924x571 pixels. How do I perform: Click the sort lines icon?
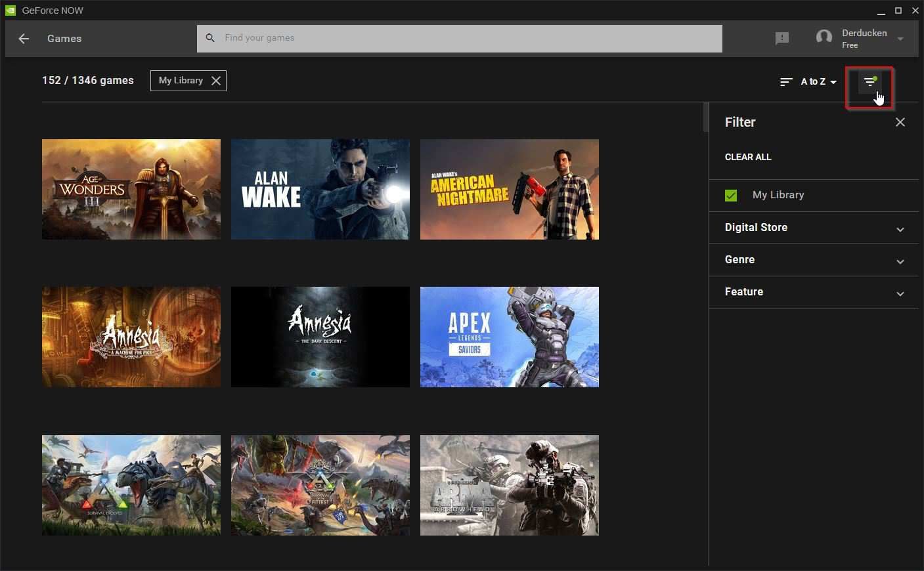click(x=786, y=82)
